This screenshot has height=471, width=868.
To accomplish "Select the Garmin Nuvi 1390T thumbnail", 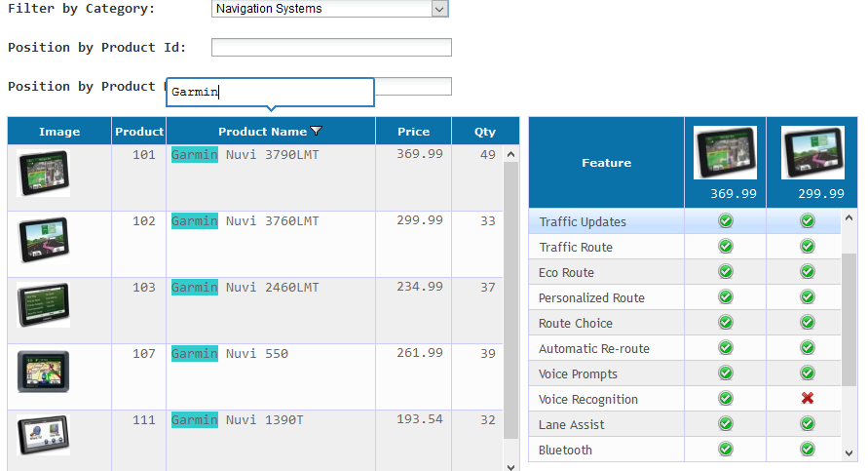I will [43, 436].
